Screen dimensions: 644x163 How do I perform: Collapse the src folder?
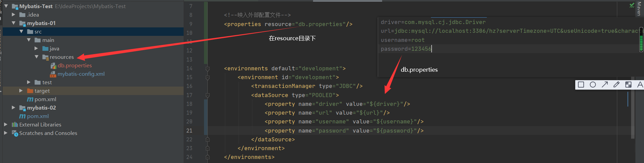[21, 31]
